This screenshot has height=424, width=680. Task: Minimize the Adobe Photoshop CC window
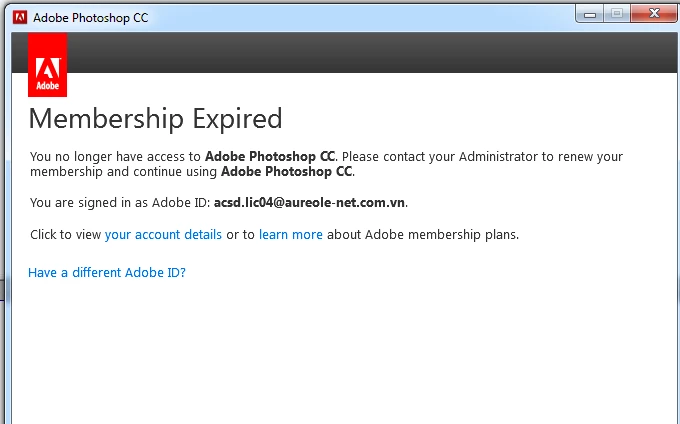point(589,13)
